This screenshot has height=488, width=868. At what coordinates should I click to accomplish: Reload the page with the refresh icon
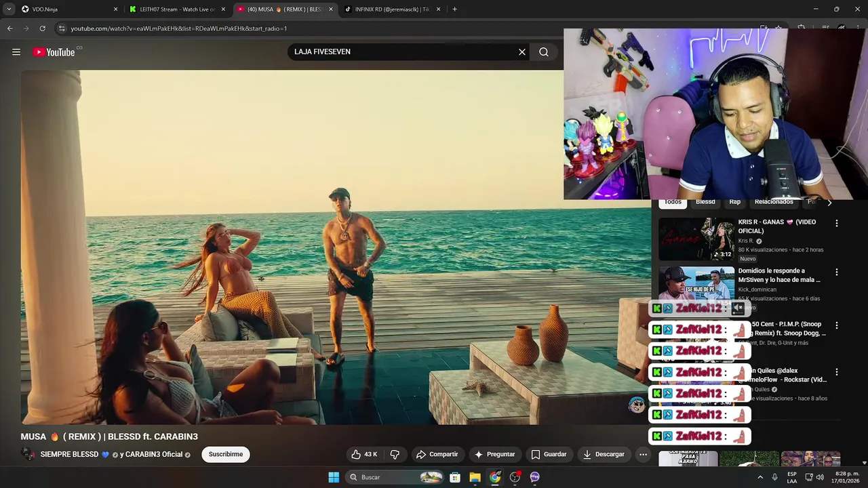pos(42,28)
